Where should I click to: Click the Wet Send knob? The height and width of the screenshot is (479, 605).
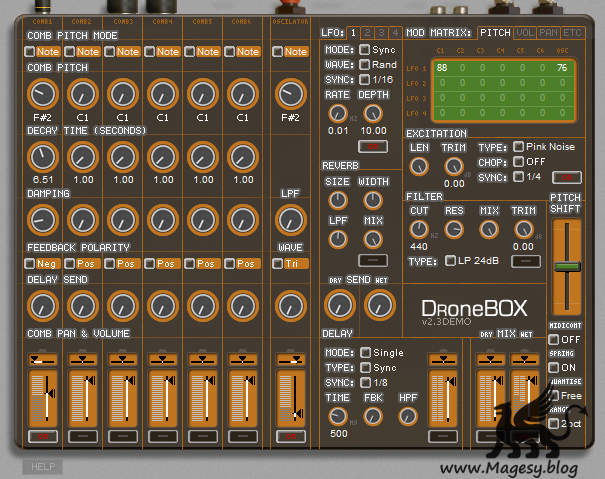pos(380,305)
